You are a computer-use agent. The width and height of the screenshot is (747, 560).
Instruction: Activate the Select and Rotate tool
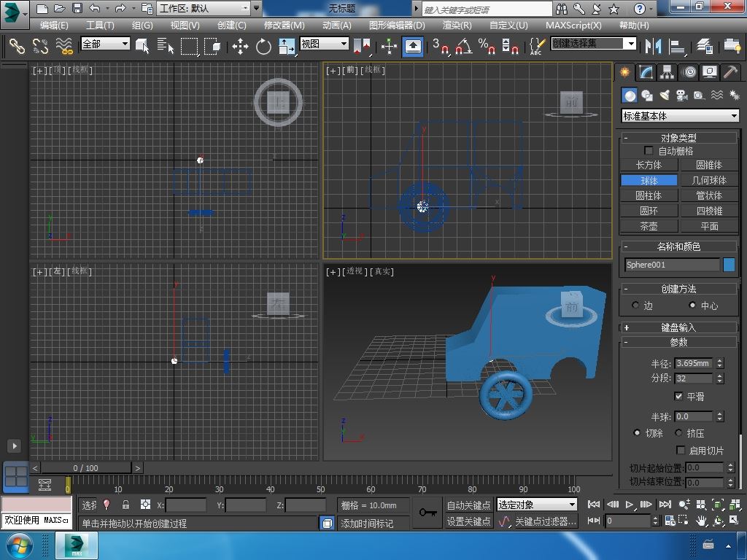click(263, 46)
